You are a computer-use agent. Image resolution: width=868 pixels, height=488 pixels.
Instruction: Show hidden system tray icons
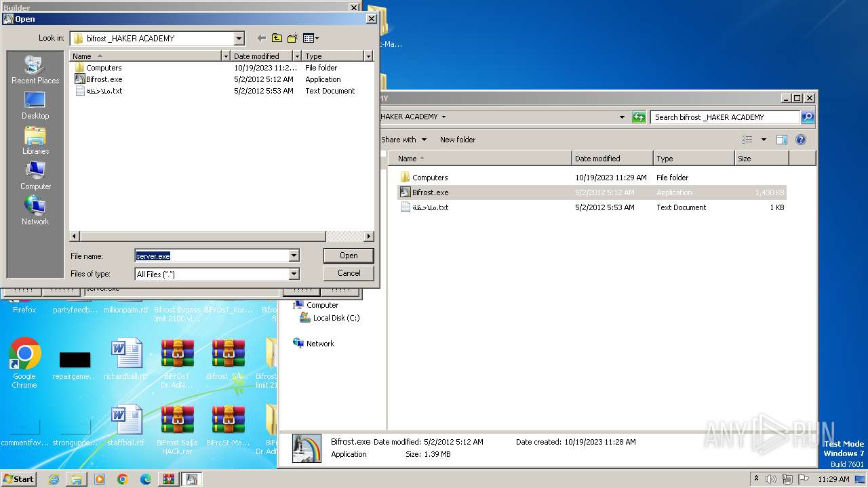click(x=756, y=479)
